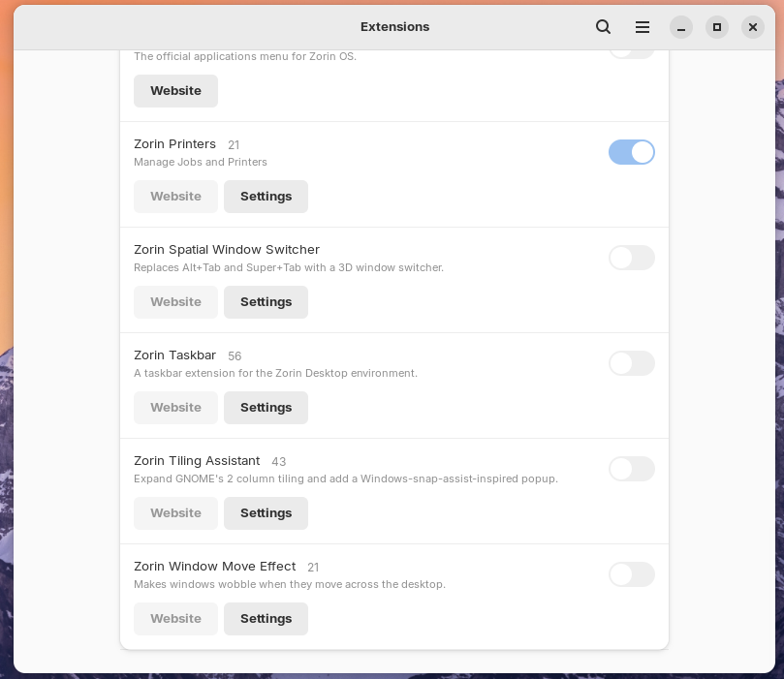Select the Zorin Window Move Effect title
The width and height of the screenshot is (784, 679).
click(x=214, y=566)
